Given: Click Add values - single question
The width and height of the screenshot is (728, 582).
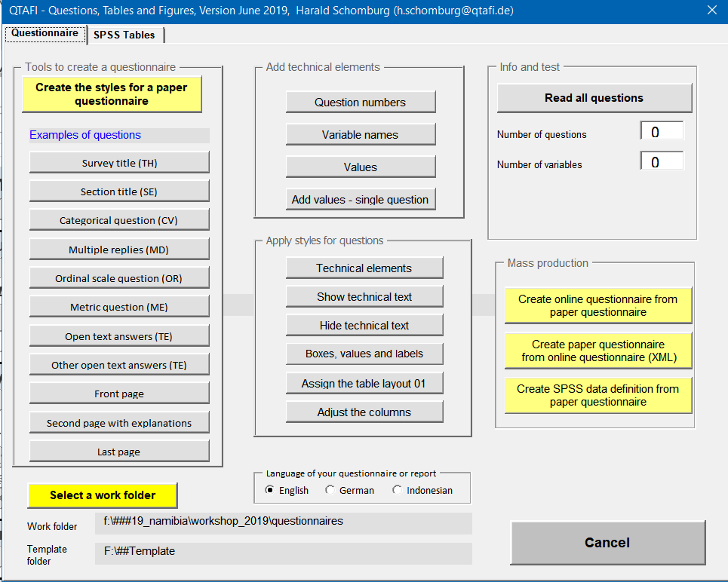Looking at the screenshot, I should 361,200.
